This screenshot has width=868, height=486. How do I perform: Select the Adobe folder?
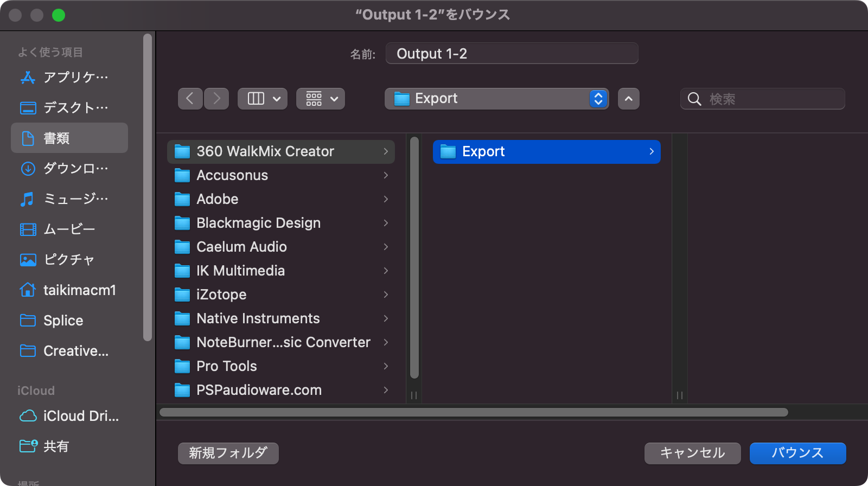(281, 199)
